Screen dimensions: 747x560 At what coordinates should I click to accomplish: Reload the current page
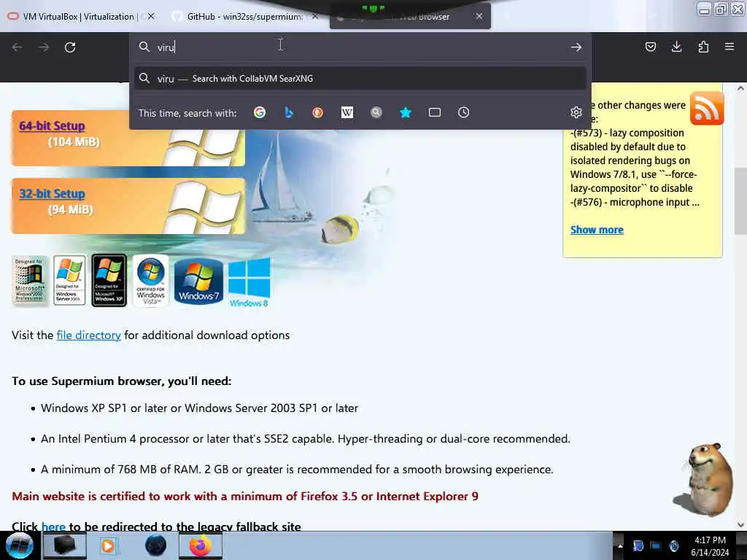pos(70,47)
